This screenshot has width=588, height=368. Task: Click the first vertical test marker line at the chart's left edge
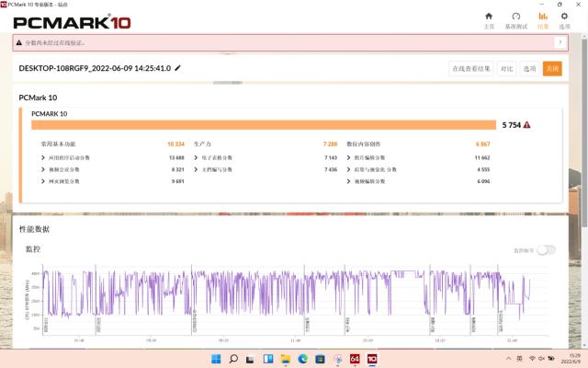(x=43, y=300)
